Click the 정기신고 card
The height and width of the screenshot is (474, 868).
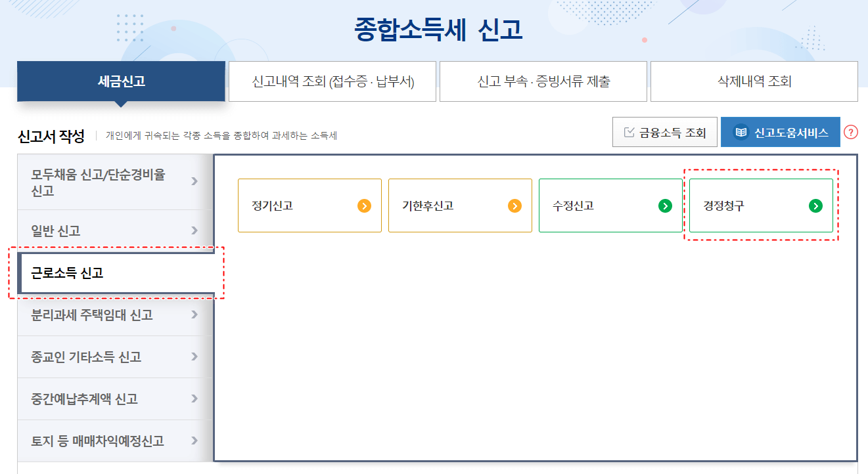[x=310, y=205]
